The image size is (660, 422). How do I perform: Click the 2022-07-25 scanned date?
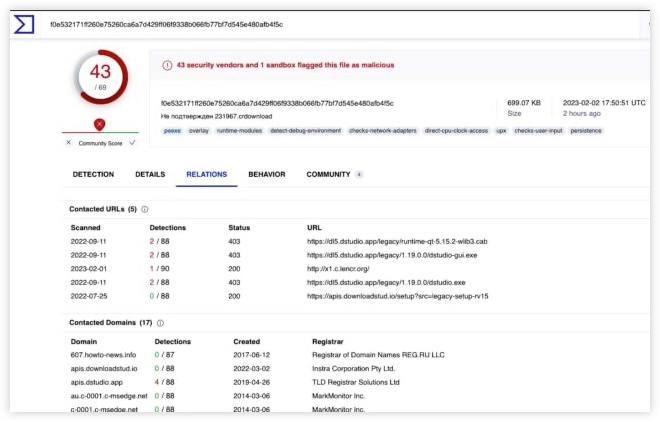[x=89, y=296]
